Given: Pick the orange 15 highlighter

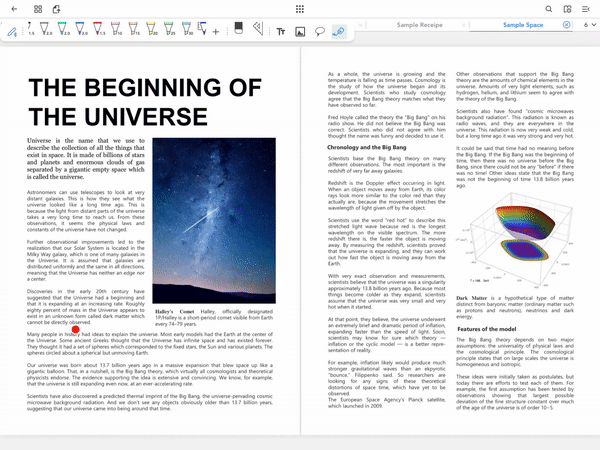Looking at the screenshot, I should (134, 29).
